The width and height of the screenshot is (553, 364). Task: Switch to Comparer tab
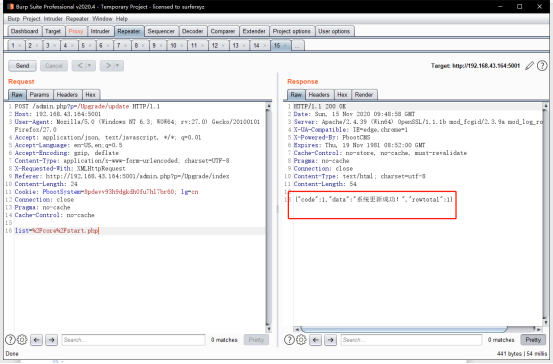[x=223, y=31]
